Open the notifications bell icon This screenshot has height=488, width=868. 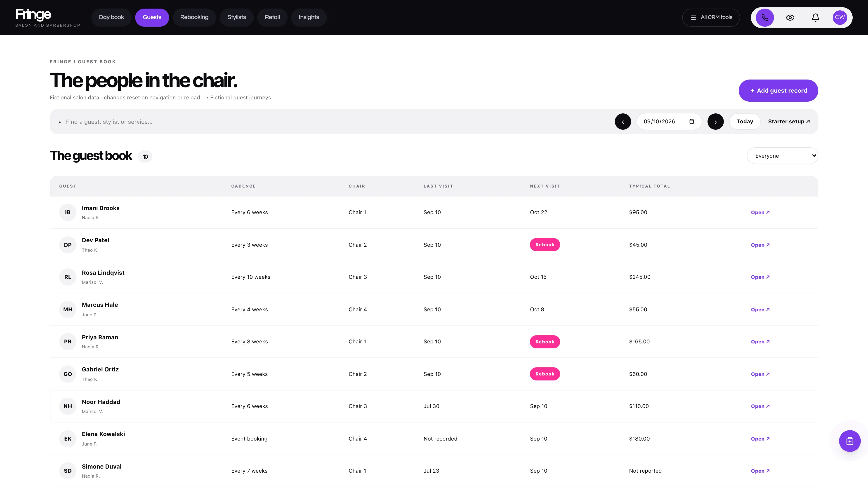point(815,18)
